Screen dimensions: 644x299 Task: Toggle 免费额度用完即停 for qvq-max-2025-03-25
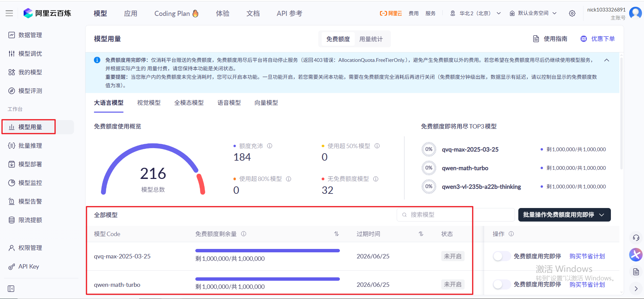tap(501, 256)
